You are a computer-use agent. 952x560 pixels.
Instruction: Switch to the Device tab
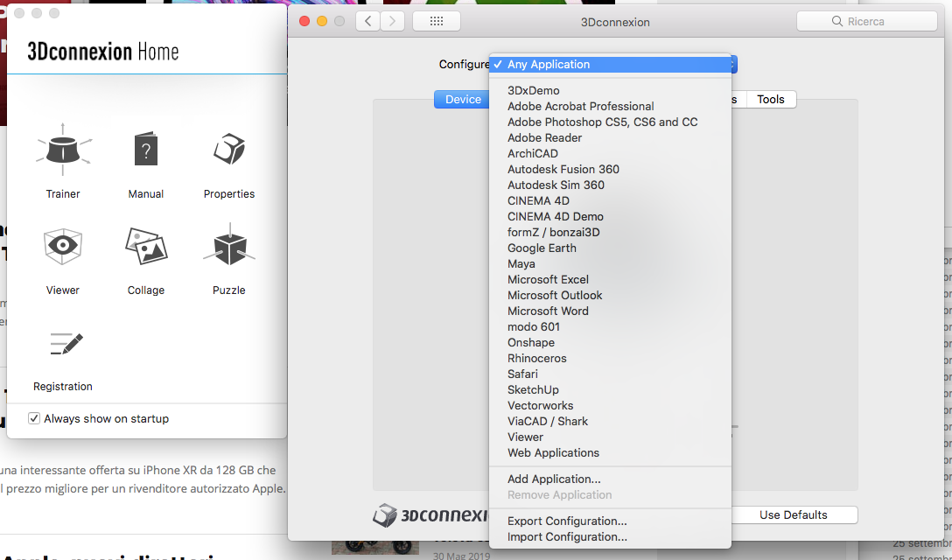click(462, 100)
